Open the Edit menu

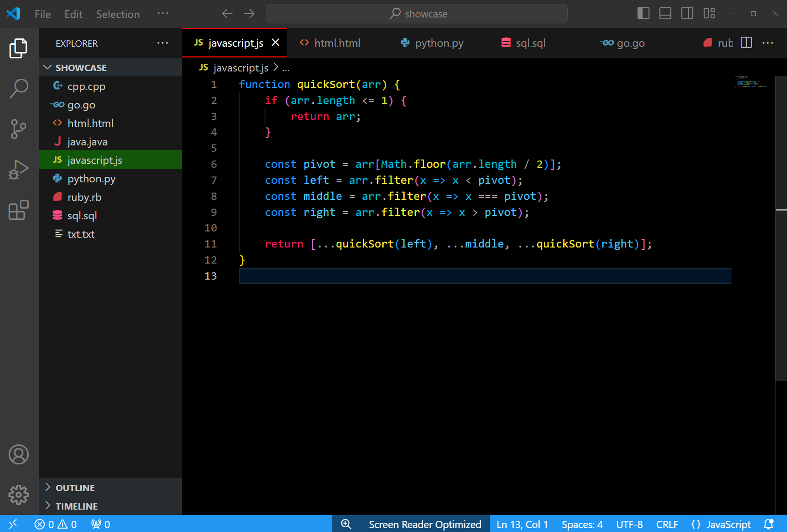coord(73,14)
